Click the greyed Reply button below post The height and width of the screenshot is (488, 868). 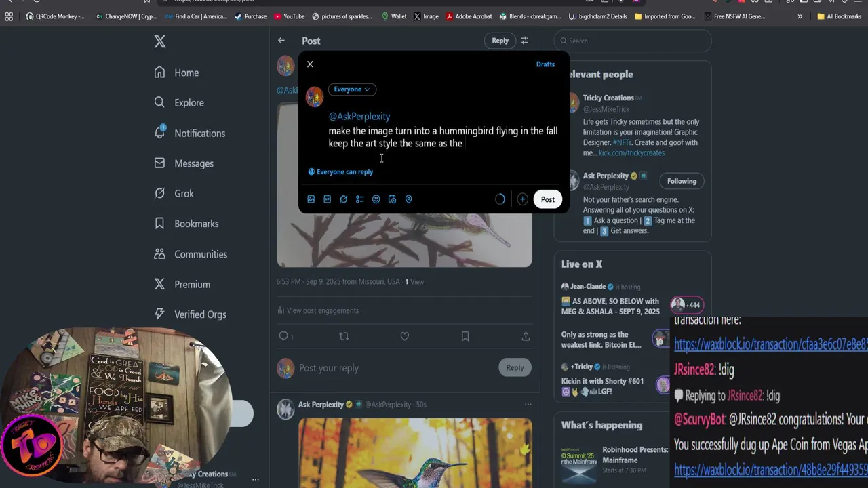point(515,367)
